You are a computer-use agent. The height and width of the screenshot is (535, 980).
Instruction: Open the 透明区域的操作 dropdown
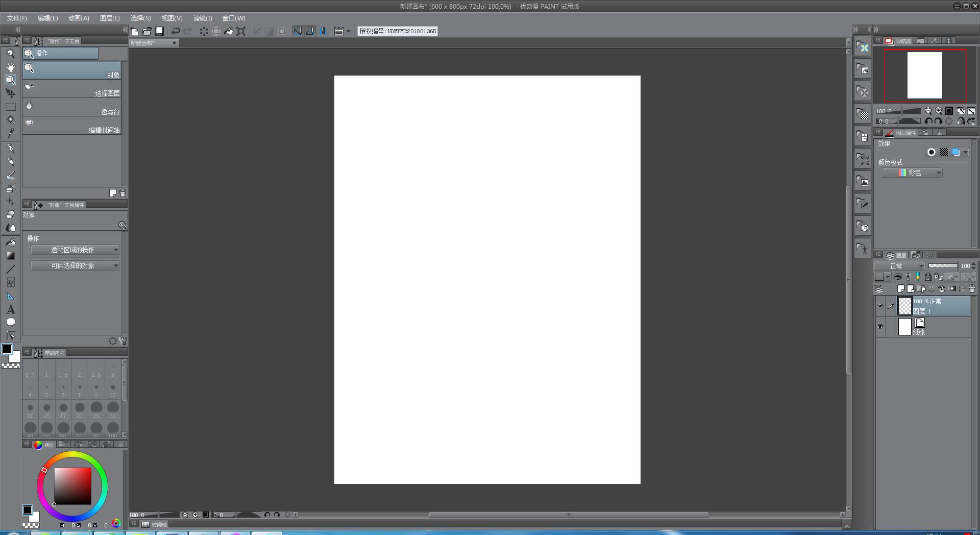(75, 250)
